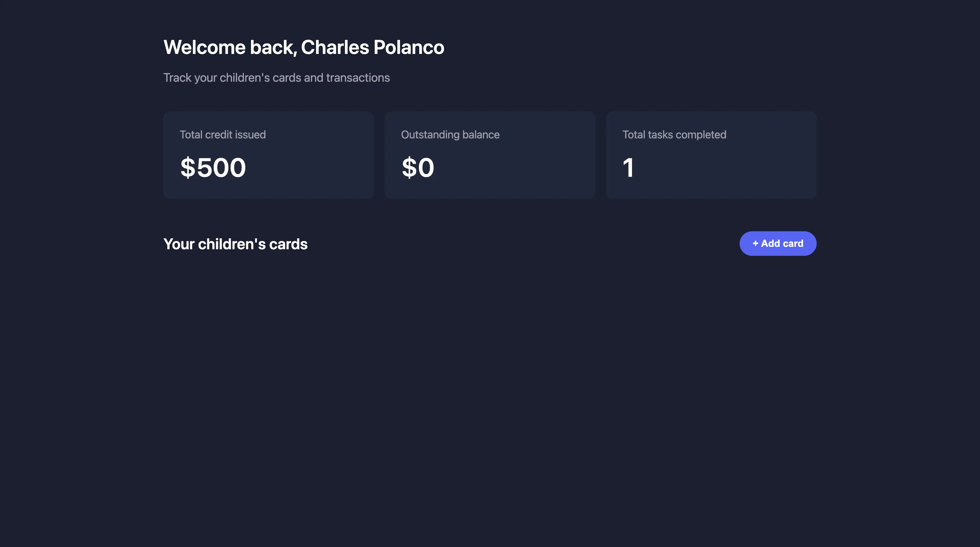980x547 pixels.
Task: Open the Outstanding balance card
Action: (x=490, y=155)
